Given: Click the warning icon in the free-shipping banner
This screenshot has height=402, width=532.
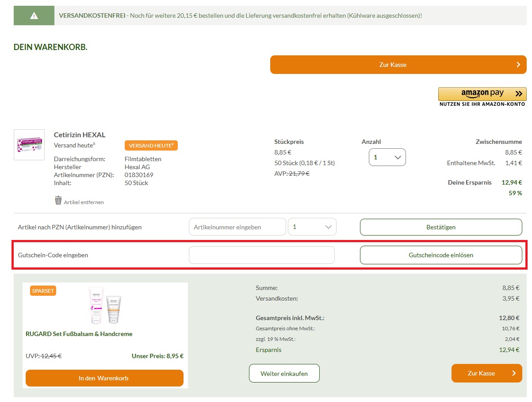Looking at the screenshot, I should coord(34,15).
